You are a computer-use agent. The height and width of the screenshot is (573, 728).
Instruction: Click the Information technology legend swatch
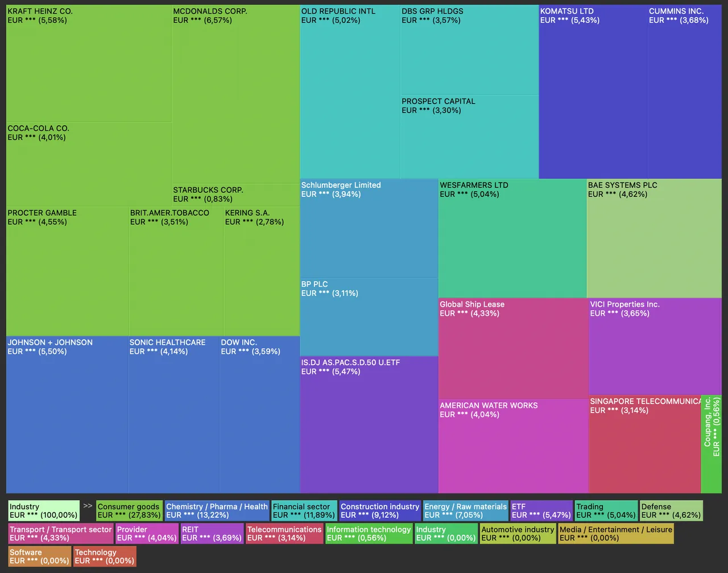[x=369, y=533]
